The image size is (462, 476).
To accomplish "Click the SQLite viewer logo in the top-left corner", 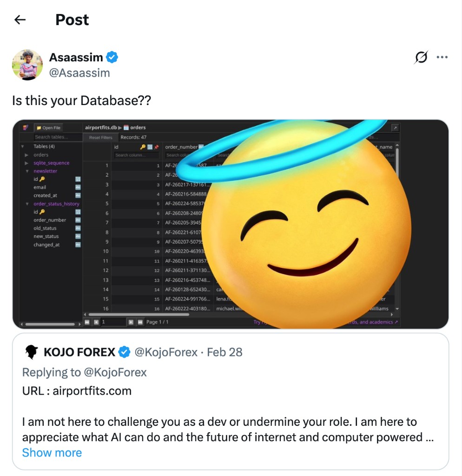I will pos(25,127).
